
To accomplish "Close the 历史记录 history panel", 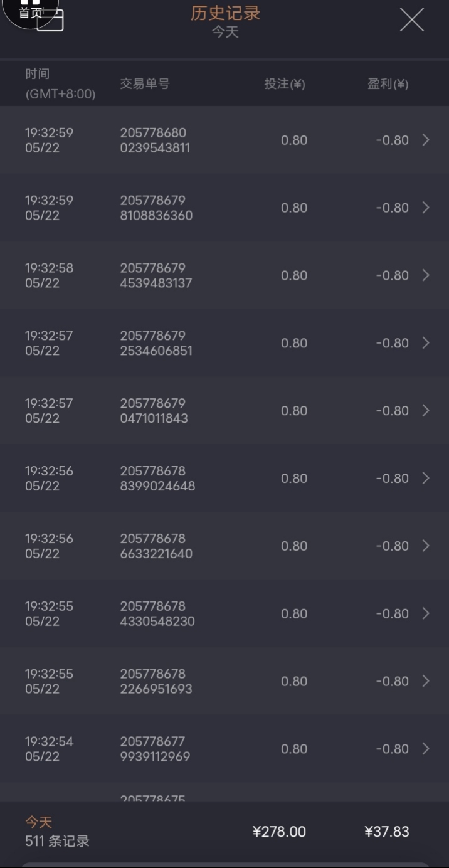I will click(x=412, y=20).
